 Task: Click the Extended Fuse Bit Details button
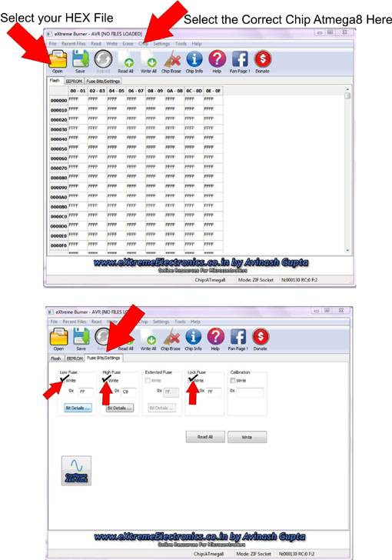(x=161, y=408)
